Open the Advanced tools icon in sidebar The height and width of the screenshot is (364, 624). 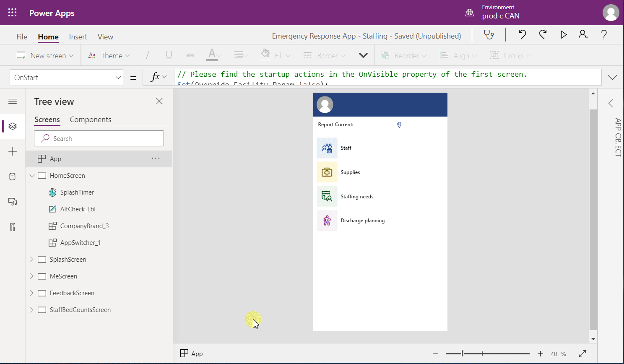tap(13, 227)
